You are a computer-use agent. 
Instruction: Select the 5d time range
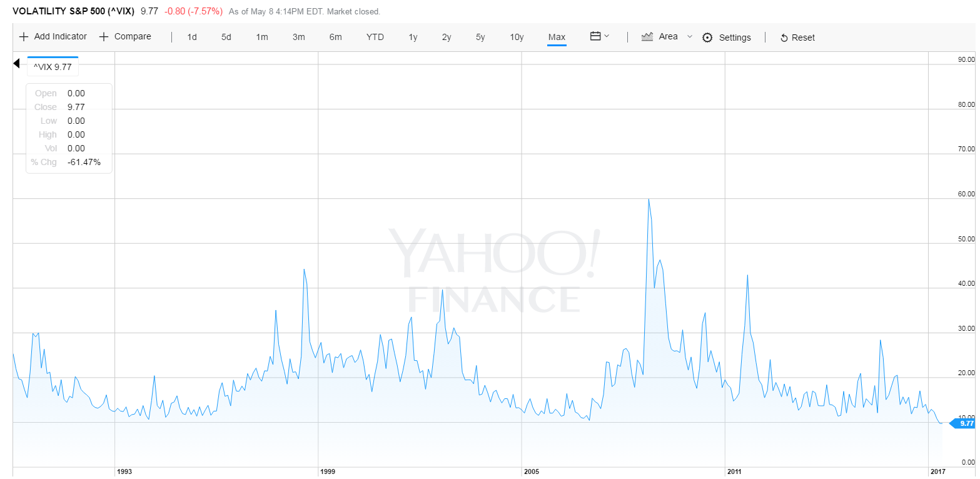(226, 37)
